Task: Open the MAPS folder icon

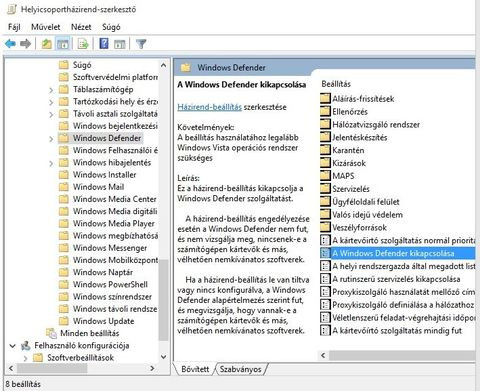Action: point(325,176)
